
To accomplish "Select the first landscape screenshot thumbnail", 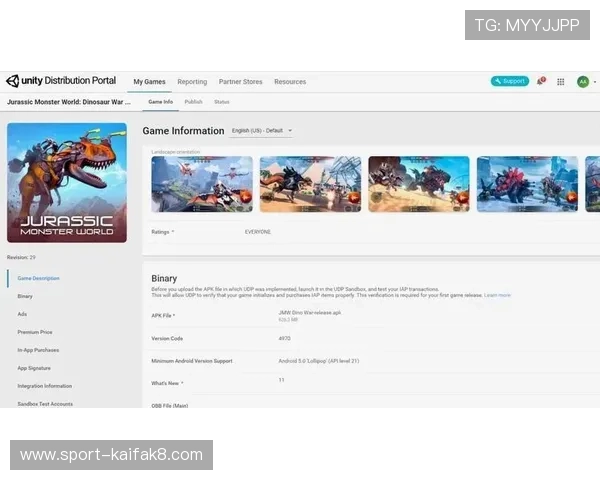I will [x=202, y=184].
